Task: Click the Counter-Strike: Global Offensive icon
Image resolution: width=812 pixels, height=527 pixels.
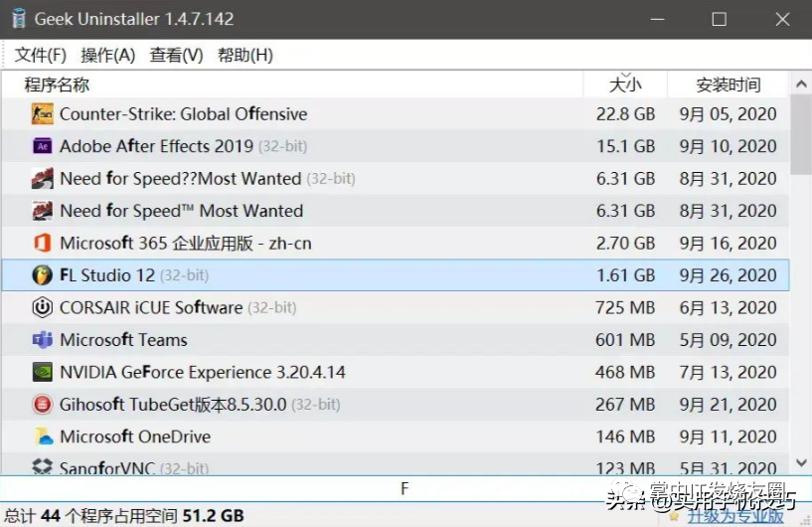Action: [x=42, y=114]
